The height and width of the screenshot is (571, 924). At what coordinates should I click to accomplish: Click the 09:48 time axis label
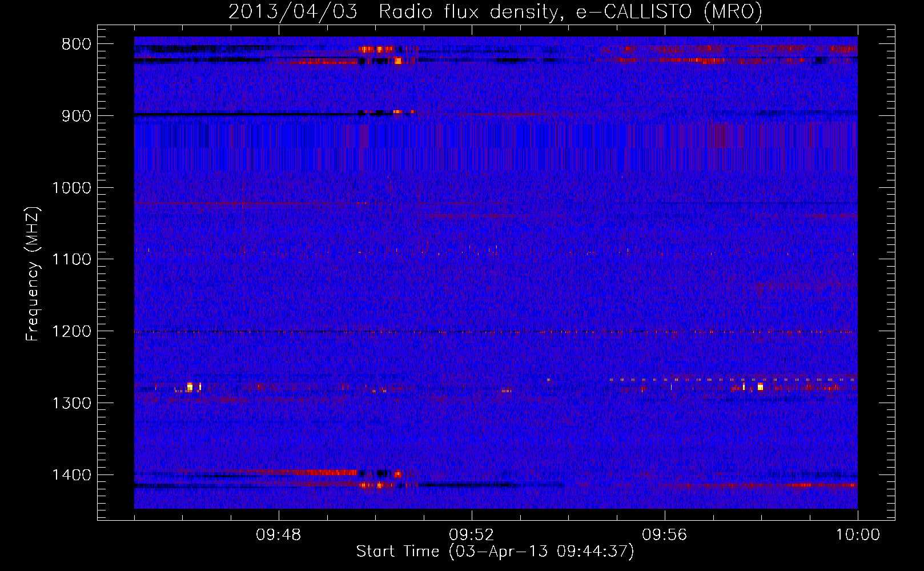(x=279, y=535)
